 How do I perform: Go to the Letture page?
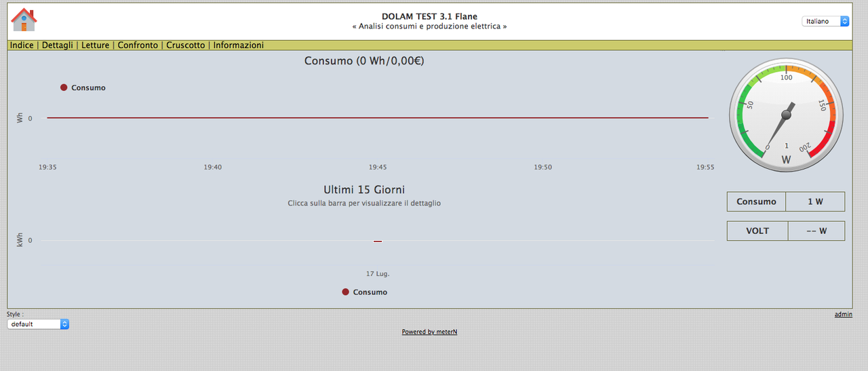tap(96, 45)
